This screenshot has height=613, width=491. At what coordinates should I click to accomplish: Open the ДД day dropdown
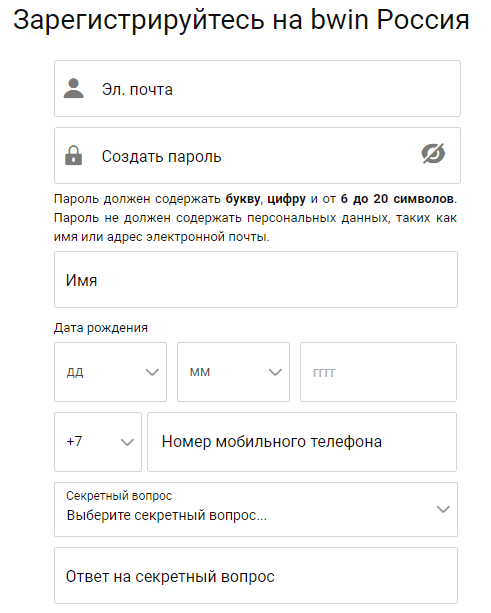point(110,372)
